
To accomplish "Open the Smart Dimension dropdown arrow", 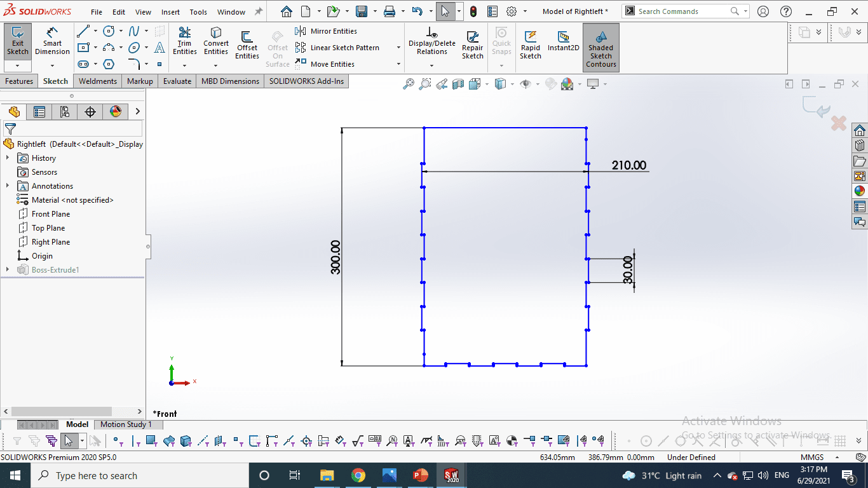I will (x=52, y=65).
